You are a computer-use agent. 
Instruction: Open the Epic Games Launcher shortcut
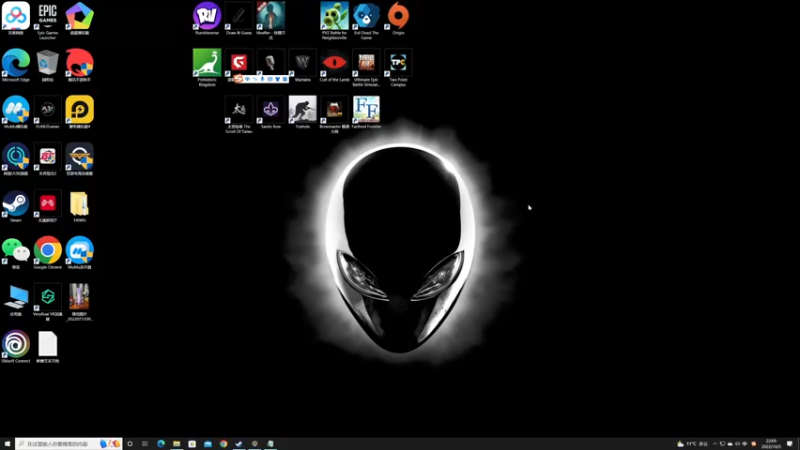point(47,20)
